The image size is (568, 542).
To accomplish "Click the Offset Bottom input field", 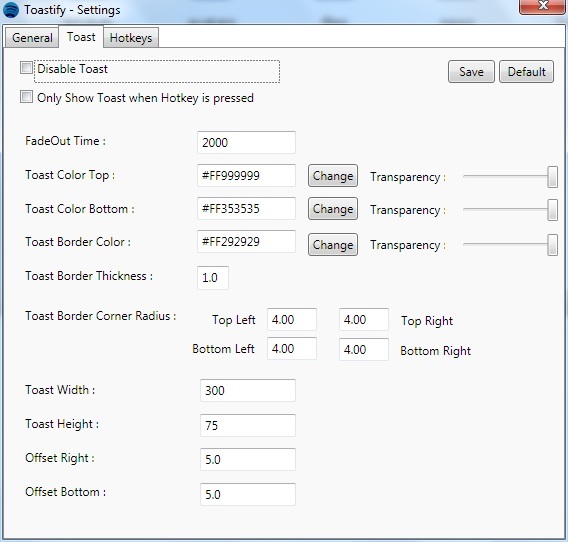I will [248, 494].
